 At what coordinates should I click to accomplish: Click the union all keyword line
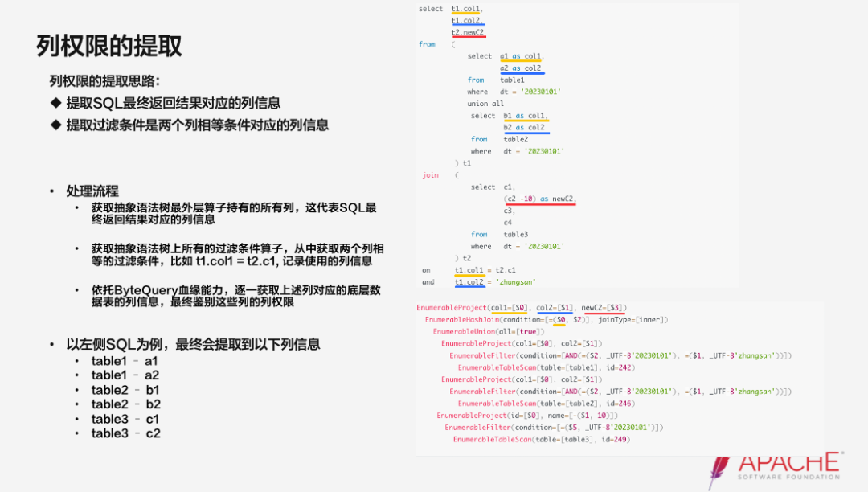pos(485,104)
